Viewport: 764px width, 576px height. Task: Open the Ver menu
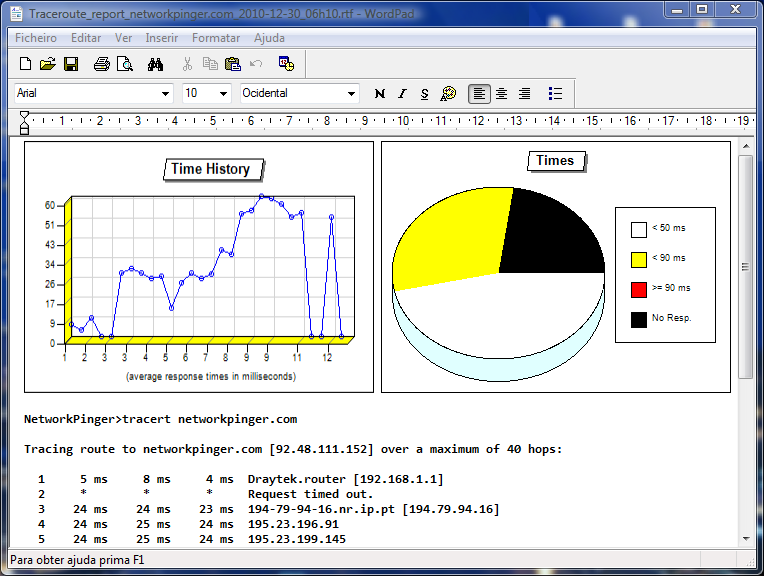click(123, 38)
